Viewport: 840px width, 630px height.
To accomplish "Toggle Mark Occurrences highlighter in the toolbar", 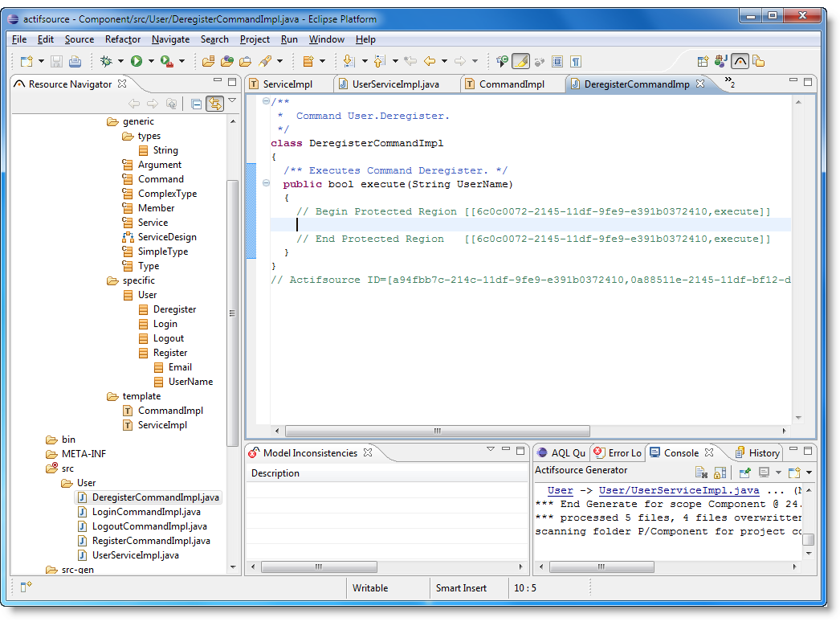I will [520, 61].
